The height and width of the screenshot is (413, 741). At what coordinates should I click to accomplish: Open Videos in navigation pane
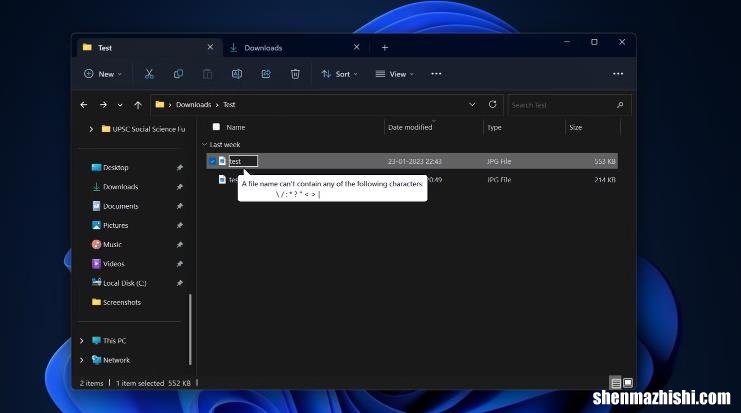[x=108, y=264]
